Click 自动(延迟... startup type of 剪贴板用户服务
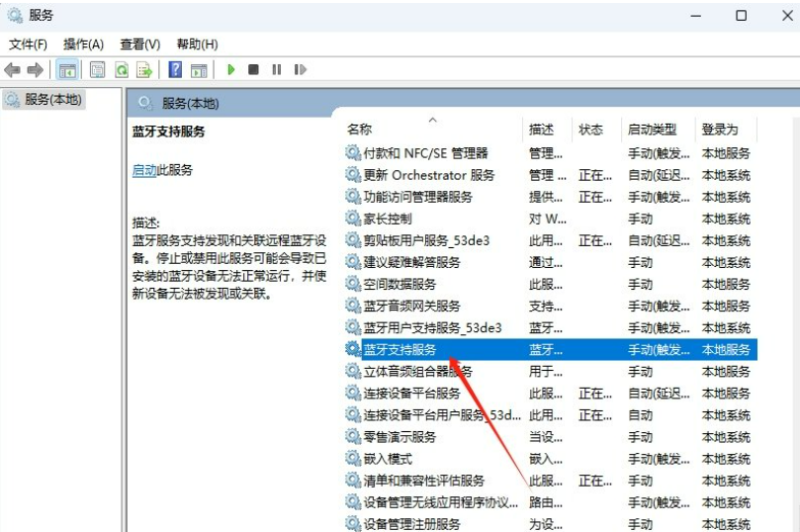The image size is (800, 532). click(659, 240)
